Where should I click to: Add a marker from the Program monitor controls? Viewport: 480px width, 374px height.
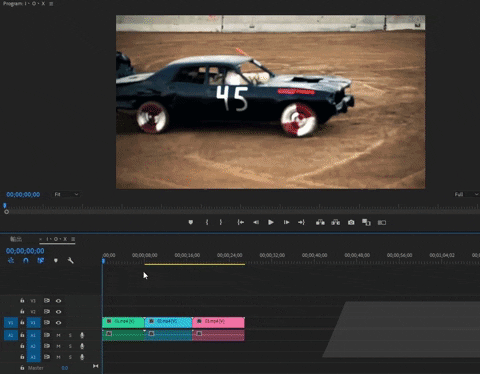[191, 222]
